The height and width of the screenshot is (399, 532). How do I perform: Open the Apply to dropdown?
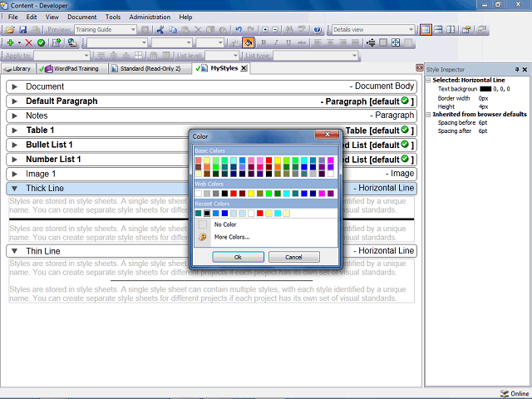86,56
